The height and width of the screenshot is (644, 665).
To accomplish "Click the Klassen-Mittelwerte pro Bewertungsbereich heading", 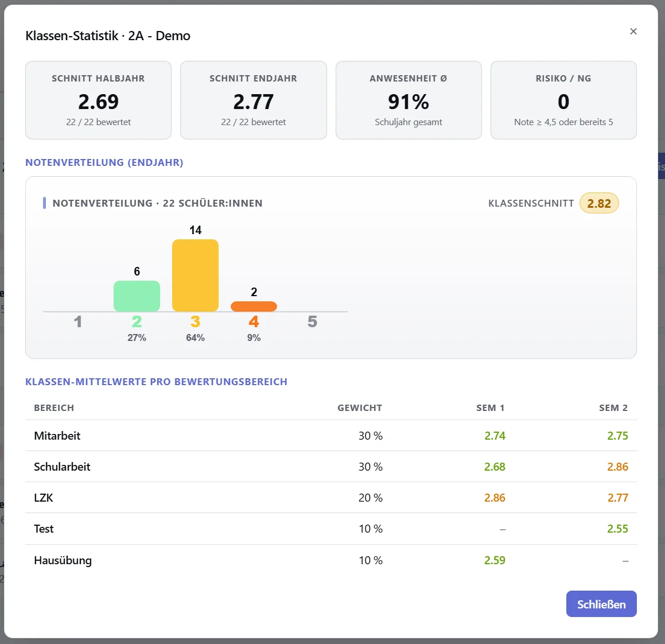I will pos(157,382).
